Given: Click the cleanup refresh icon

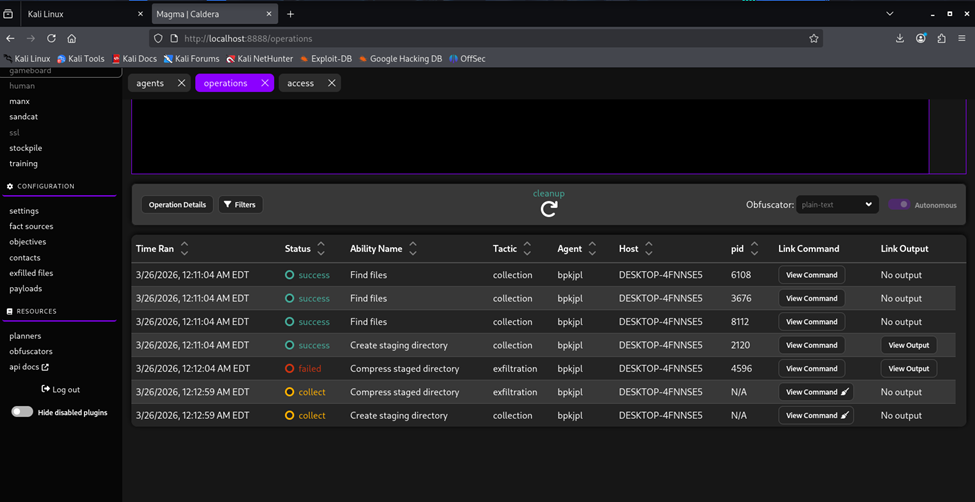Looking at the screenshot, I should pyautogui.click(x=548, y=209).
